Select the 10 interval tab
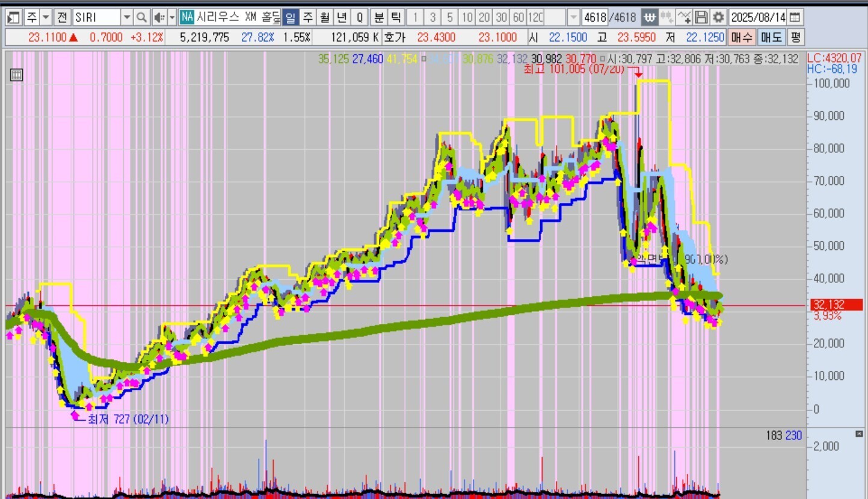 click(x=467, y=17)
